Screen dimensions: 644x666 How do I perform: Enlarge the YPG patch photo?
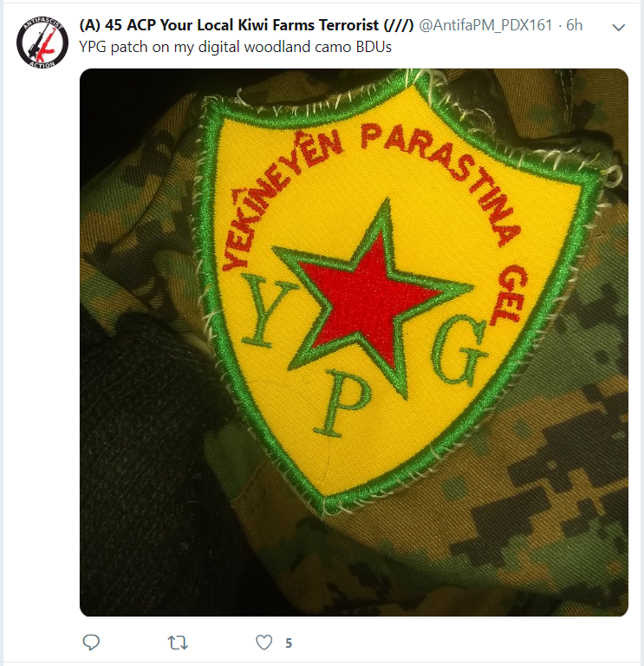coord(354,343)
